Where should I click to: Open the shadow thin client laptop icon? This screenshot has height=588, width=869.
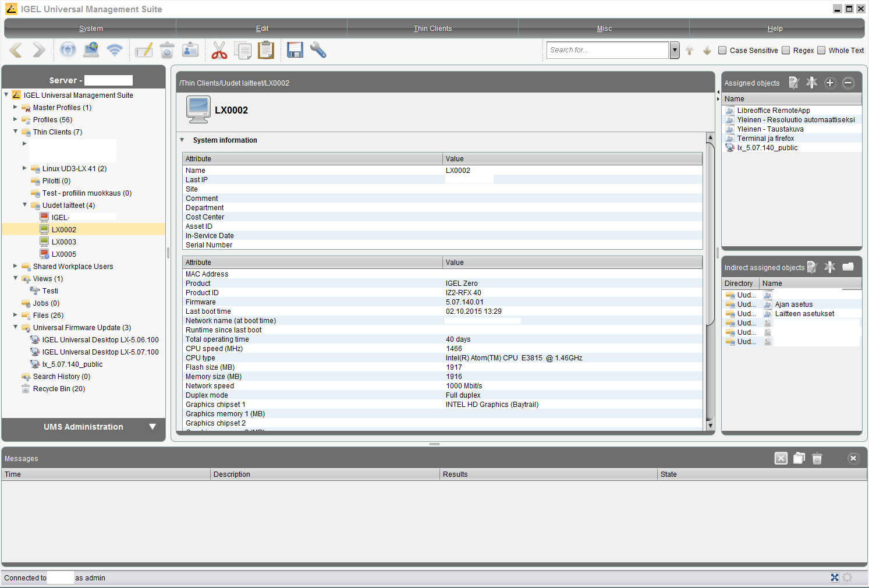point(91,50)
